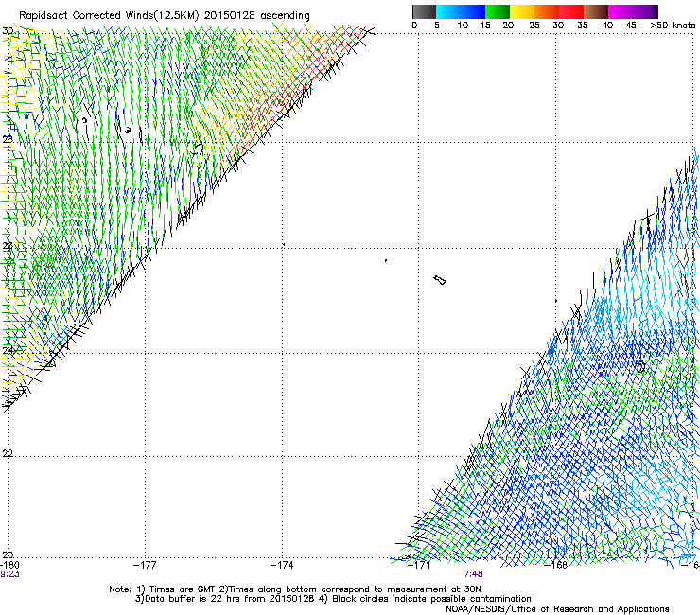Click the longitude '-171' axis label

(x=419, y=565)
